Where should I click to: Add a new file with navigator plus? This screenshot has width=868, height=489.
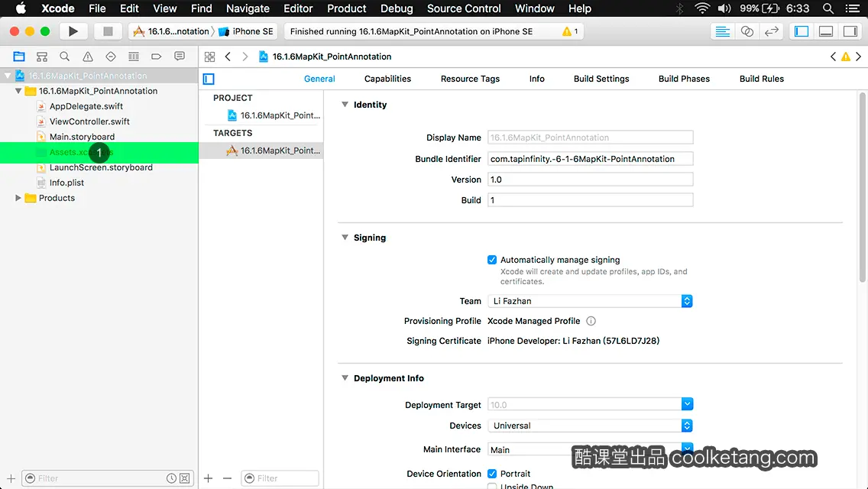11,478
